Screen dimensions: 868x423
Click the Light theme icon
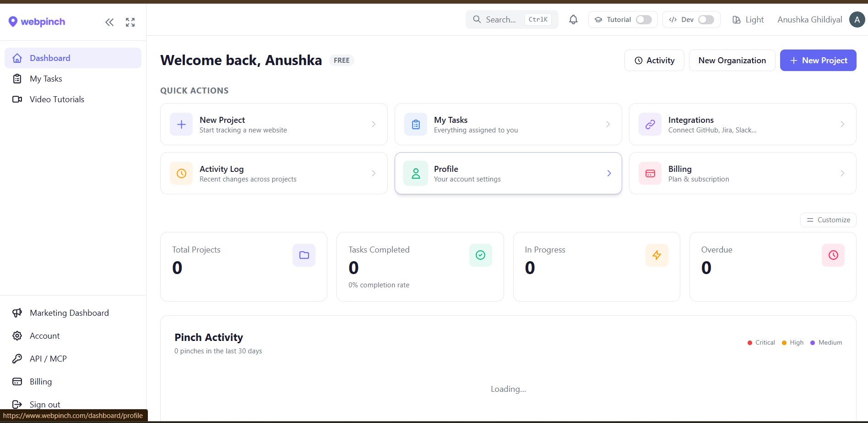coord(736,20)
